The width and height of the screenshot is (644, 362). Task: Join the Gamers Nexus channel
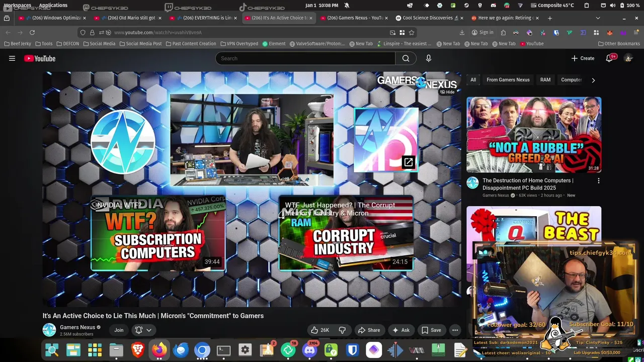click(119, 330)
